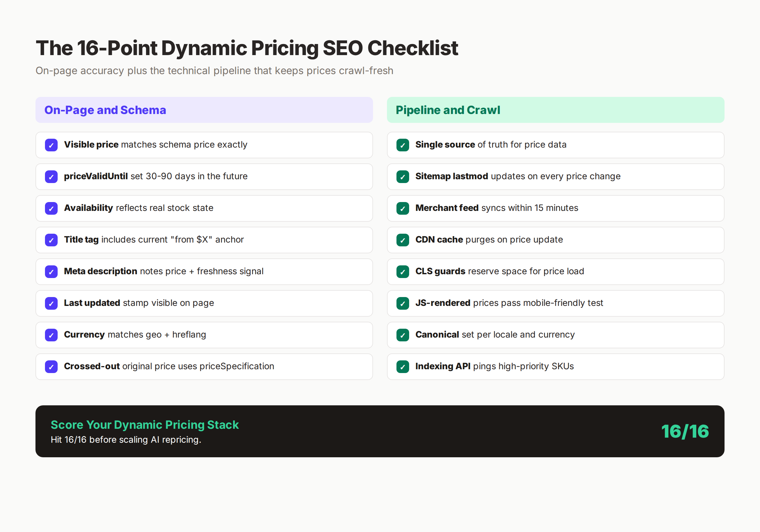Click text 'includes current "from $X" anchor'
The height and width of the screenshot is (532, 760).
tap(173, 239)
